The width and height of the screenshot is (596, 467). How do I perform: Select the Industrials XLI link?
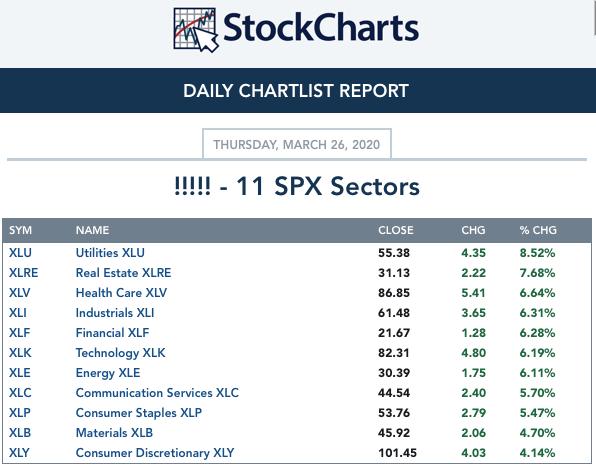click(115, 313)
